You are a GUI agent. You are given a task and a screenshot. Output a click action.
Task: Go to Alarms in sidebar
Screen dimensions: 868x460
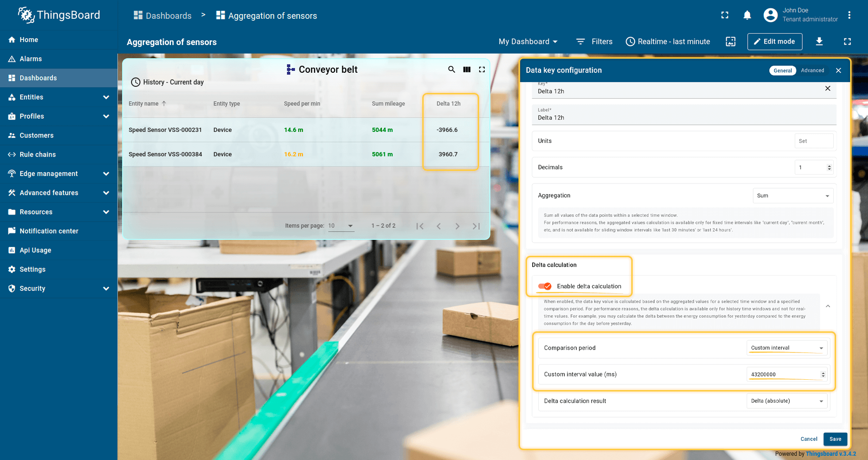[x=31, y=59]
